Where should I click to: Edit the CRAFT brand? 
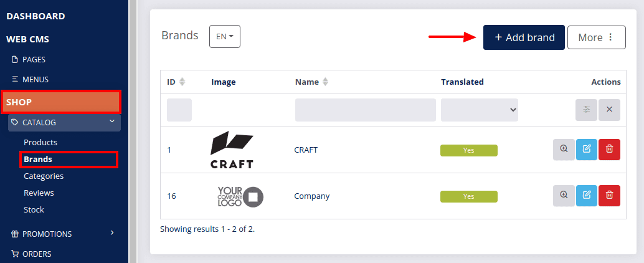(x=587, y=150)
